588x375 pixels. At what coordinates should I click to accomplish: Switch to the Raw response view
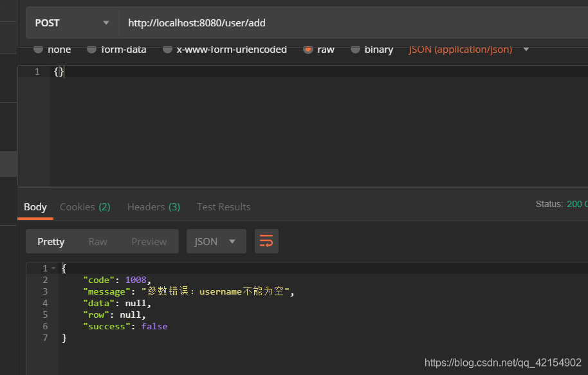pos(98,241)
